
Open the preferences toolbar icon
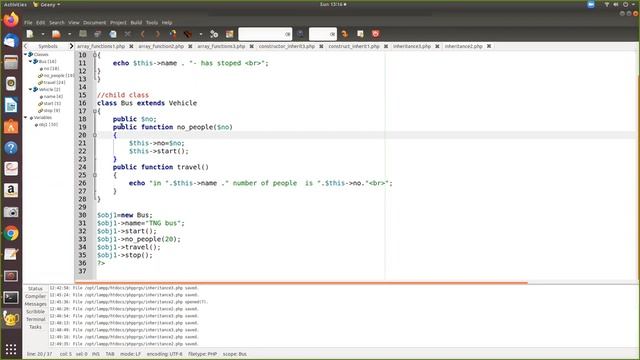[x=360, y=34]
